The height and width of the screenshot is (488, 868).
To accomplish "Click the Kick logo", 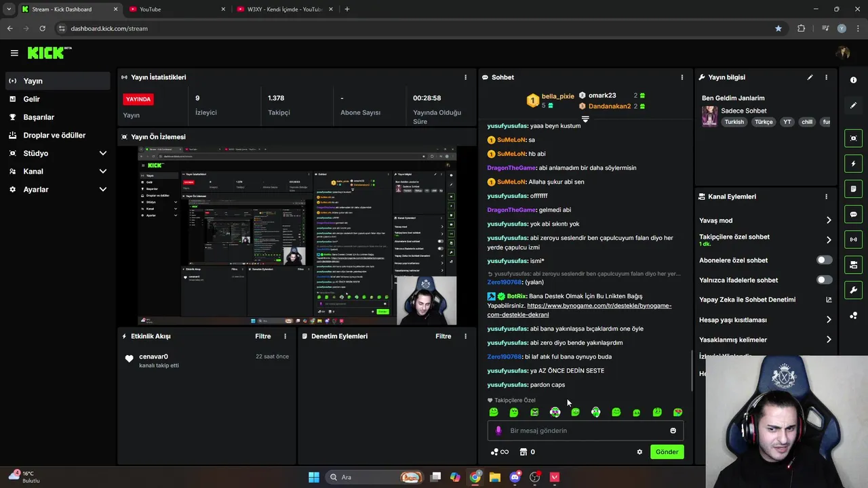I will [50, 53].
